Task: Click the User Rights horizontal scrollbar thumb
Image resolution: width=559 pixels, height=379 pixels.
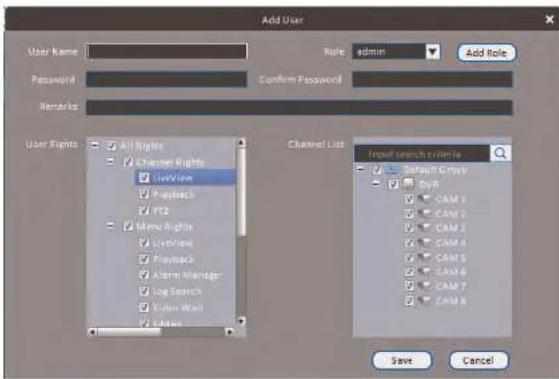Action: pos(129,332)
